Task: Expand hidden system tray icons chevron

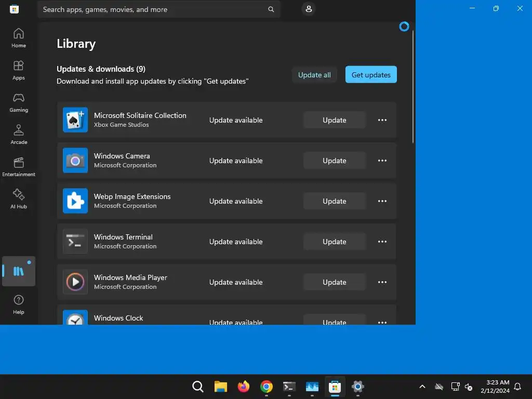Action: pos(422,387)
